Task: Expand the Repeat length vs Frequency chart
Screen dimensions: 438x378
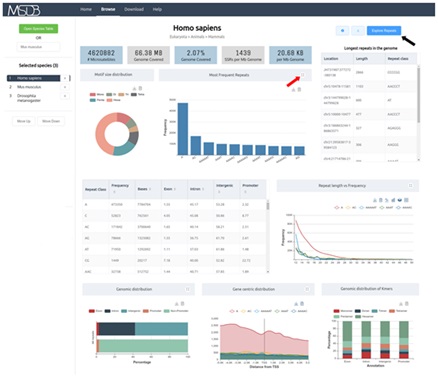Action: pyautogui.click(x=411, y=186)
